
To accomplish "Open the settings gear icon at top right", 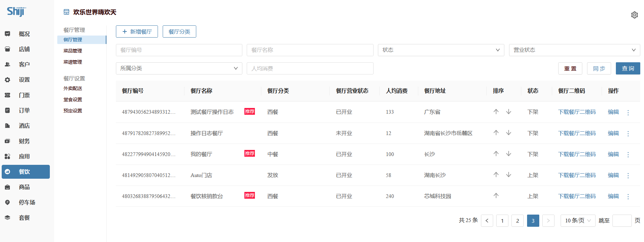I will (634, 15).
